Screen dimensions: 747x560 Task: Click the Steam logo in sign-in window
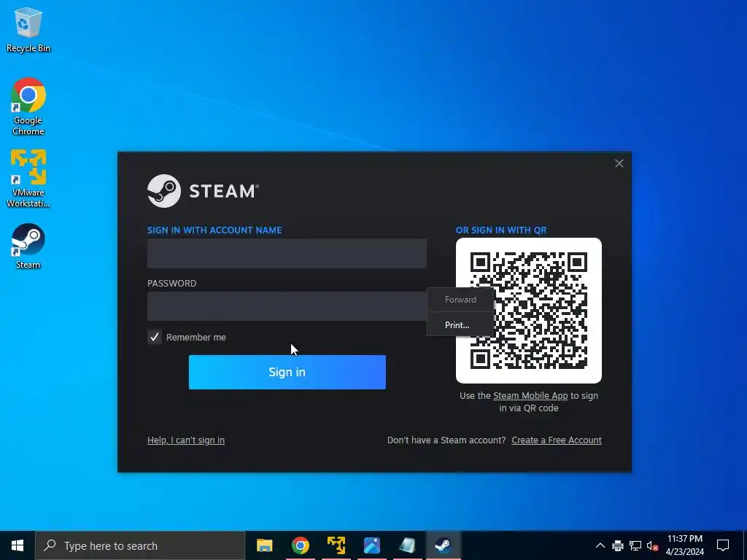click(203, 191)
